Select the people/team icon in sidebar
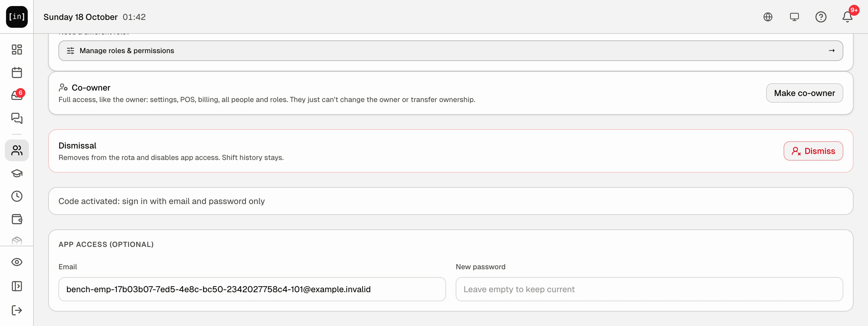 [17, 150]
